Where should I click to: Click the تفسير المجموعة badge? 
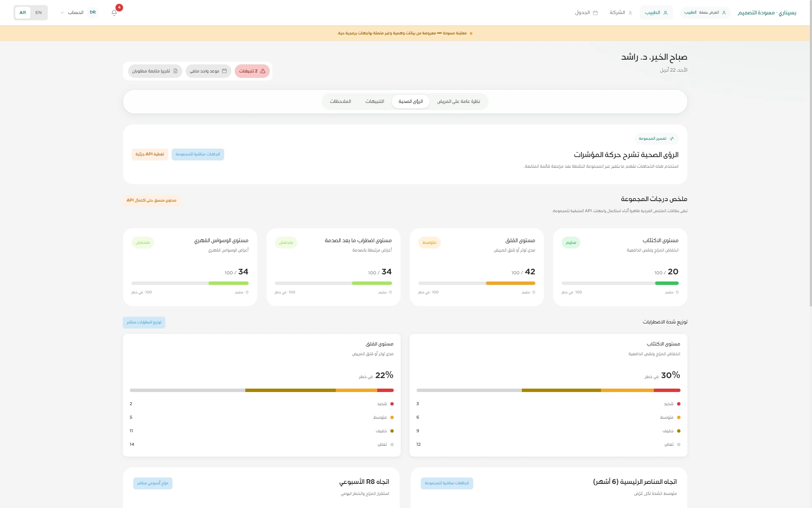click(x=657, y=138)
